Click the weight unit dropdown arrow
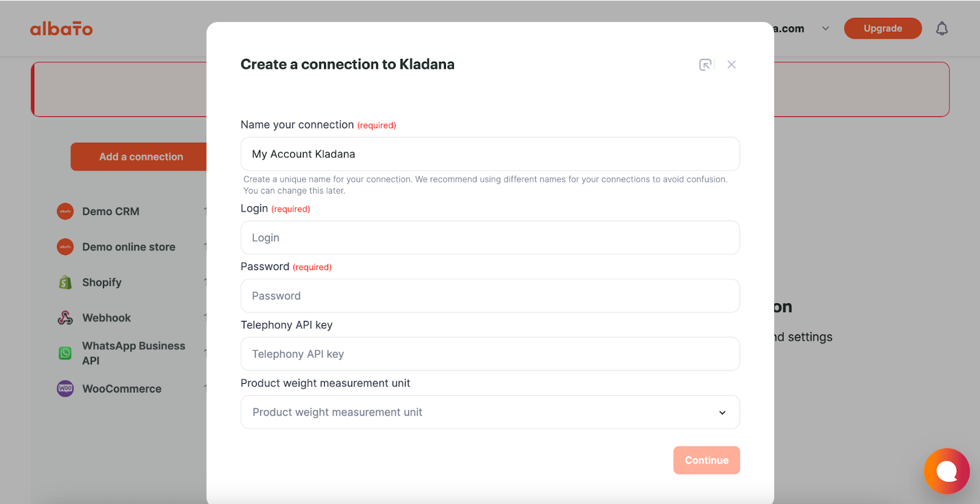This screenshot has height=504, width=980. click(x=722, y=413)
